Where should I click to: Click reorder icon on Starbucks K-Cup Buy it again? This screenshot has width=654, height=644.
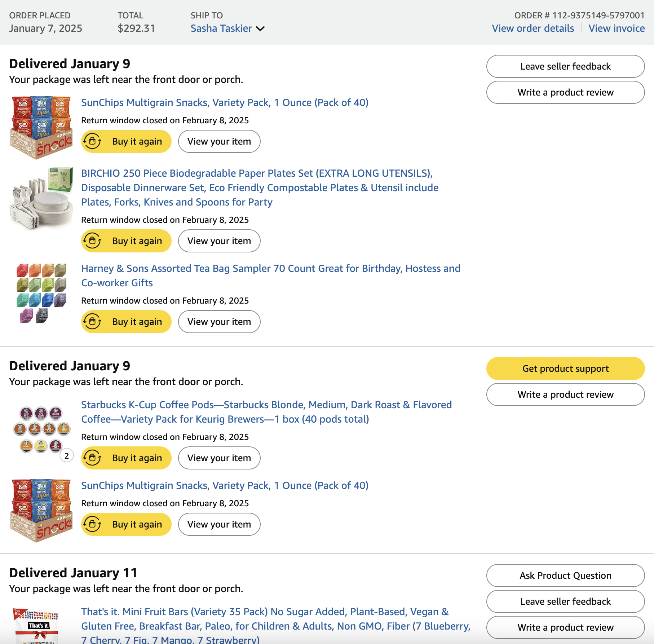tap(93, 458)
